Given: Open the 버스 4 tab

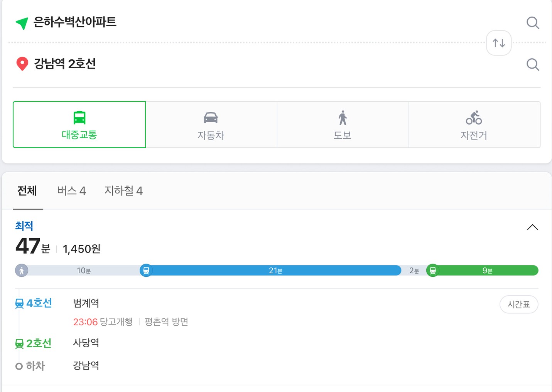Looking at the screenshot, I should pos(71,191).
